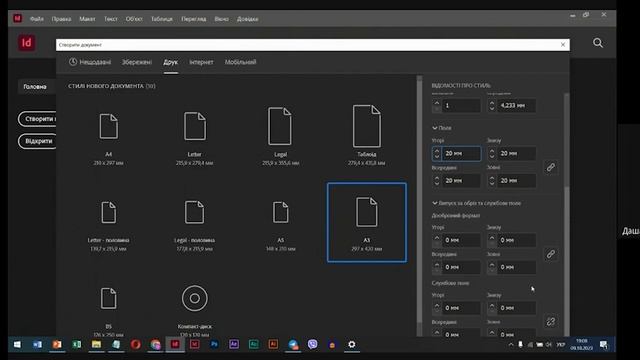Image resolution: width=640 pixels, height=360 pixels.
Task: Click the Відкрити button
Action: (38, 141)
